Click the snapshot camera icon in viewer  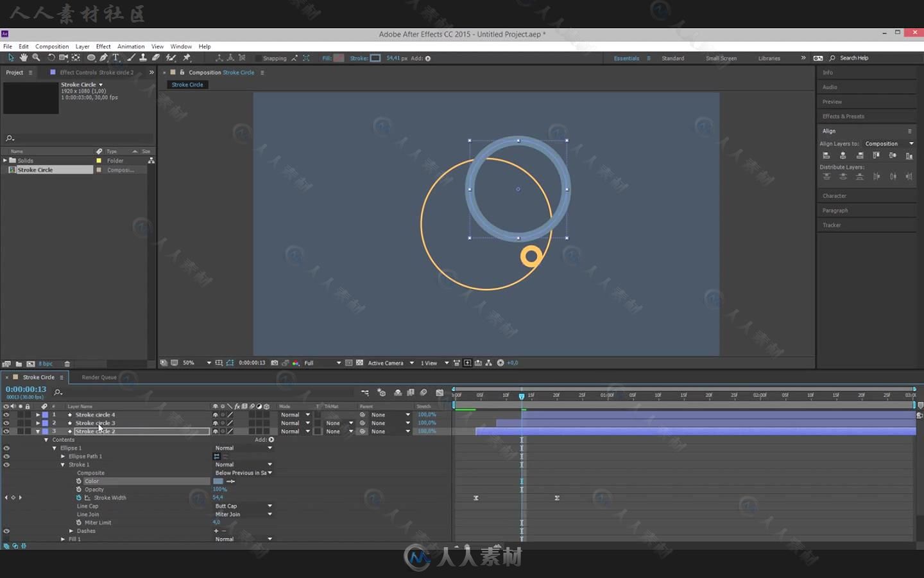275,363
